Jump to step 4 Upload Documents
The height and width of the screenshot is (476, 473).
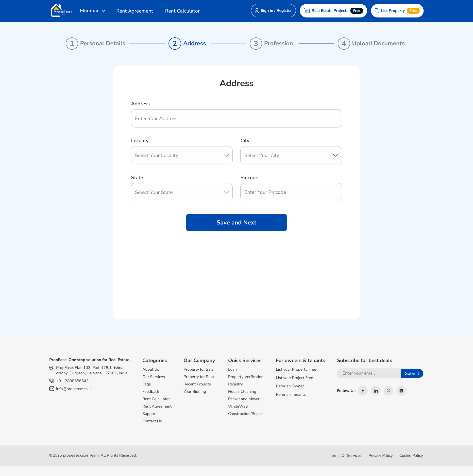[x=371, y=43]
